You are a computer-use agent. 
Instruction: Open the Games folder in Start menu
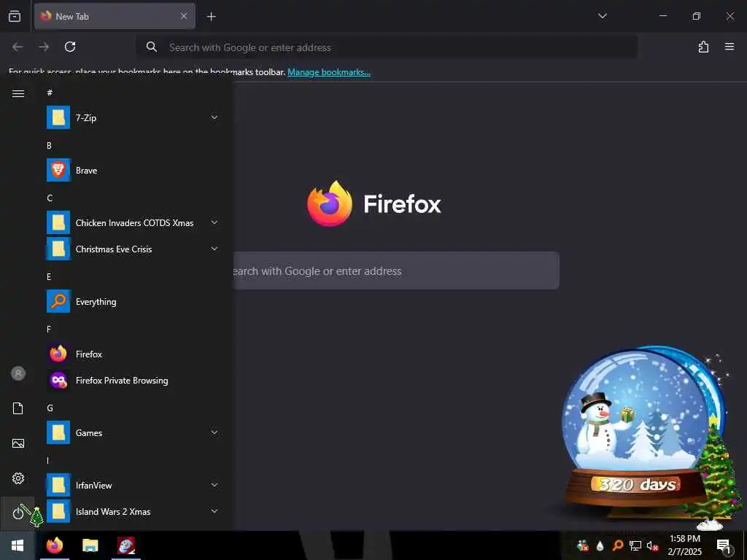133,433
